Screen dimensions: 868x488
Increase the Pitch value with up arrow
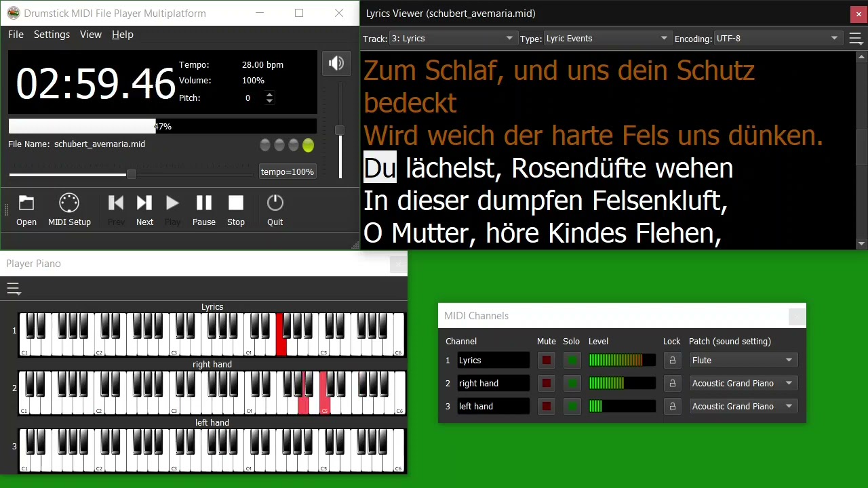click(x=269, y=95)
